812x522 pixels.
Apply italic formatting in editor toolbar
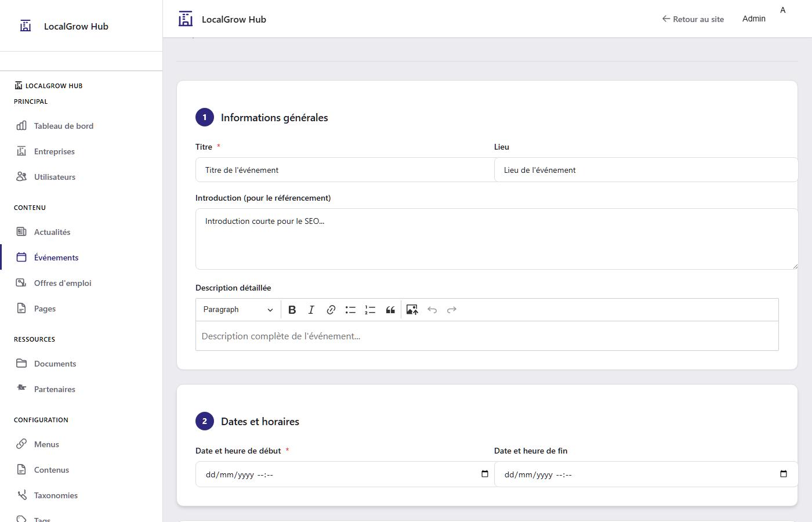tap(311, 310)
